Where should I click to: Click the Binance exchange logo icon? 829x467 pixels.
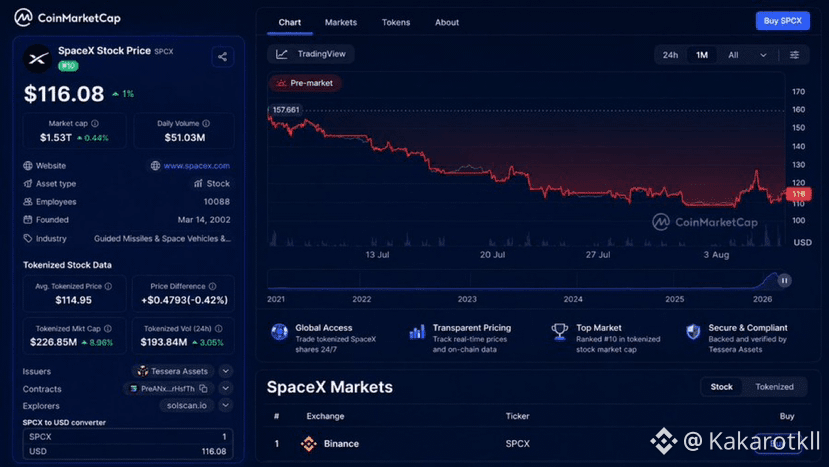coord(309,444)
